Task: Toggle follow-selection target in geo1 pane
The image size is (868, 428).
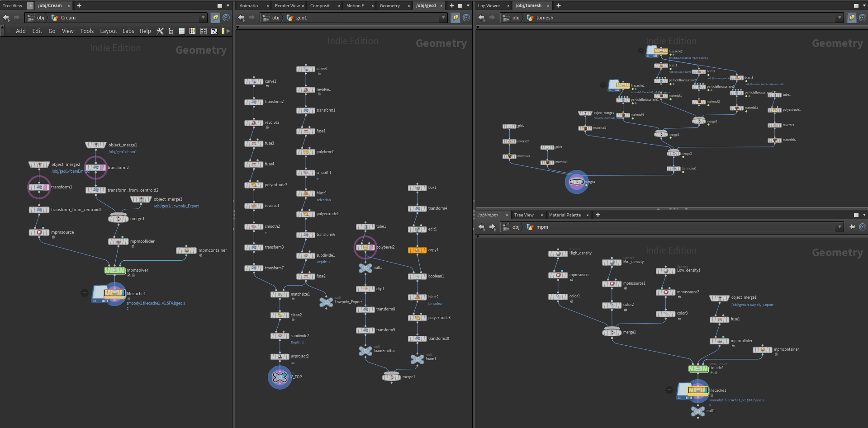Action: (466, 18)
